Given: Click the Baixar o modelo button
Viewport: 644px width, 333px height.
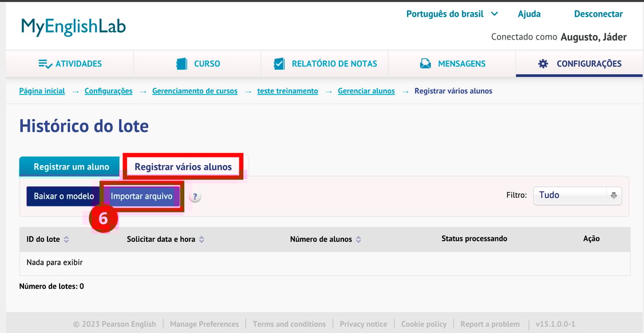Looking at the screenshot, I should (x=64, y=196).
